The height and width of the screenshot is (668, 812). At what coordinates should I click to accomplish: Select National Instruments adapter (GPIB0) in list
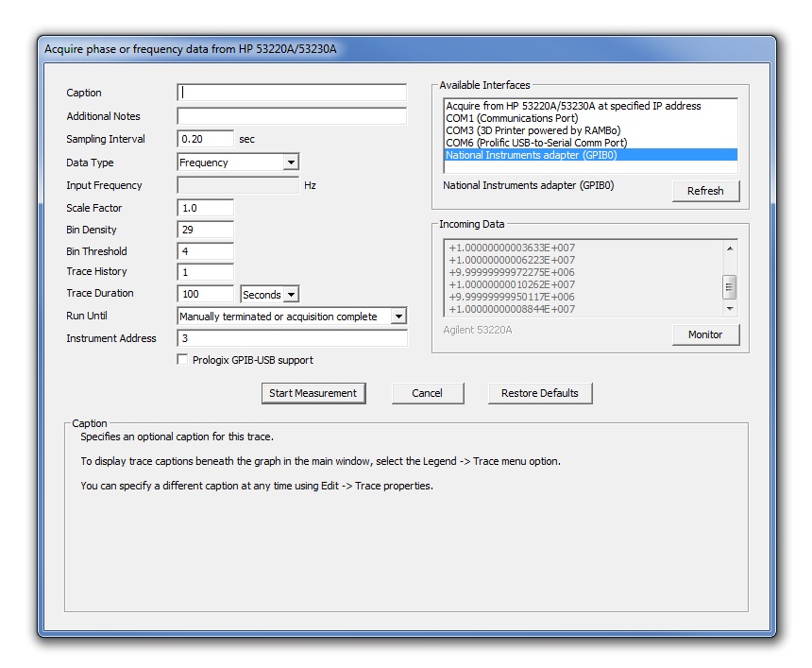click(x=590, y=155)
